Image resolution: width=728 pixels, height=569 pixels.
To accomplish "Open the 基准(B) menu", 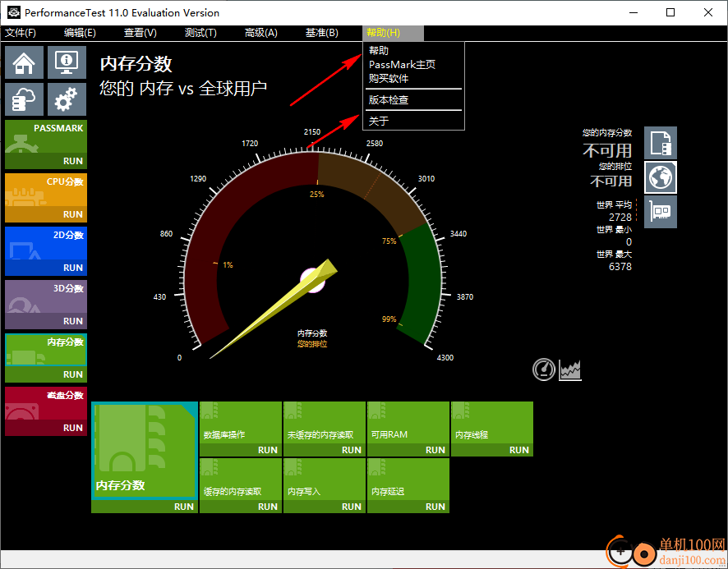I will pyautogui.click(x=322, y=33).
